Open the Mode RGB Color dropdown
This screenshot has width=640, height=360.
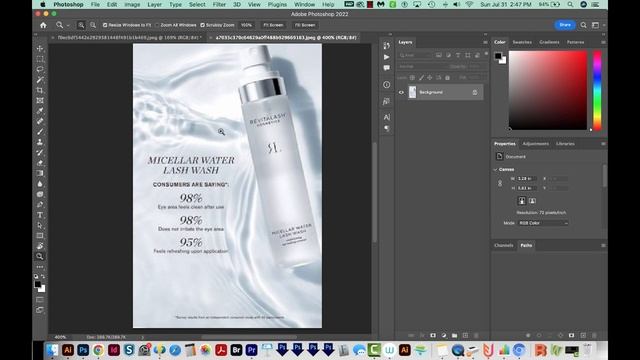point(543,223)
